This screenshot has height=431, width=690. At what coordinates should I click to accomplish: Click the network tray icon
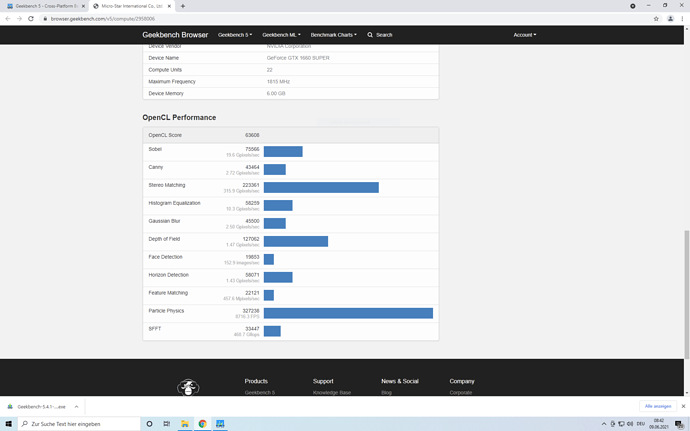[x=621, y=424]
